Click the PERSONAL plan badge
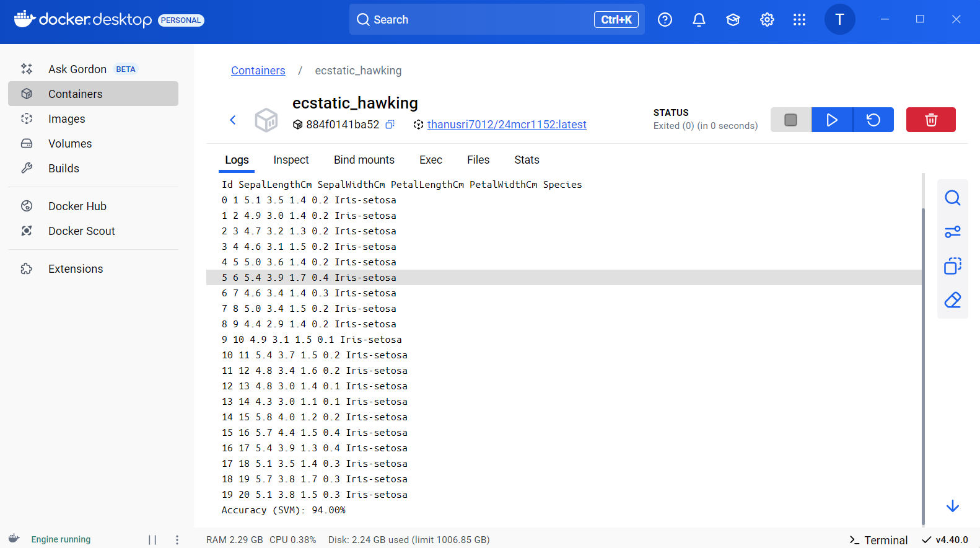 (x=181, y=20)
